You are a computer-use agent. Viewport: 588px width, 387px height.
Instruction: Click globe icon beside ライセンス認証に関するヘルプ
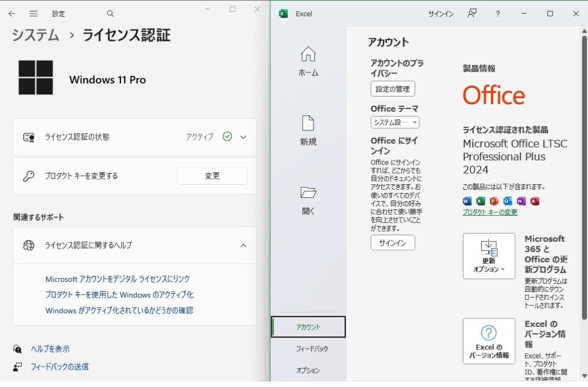(29, 245)
